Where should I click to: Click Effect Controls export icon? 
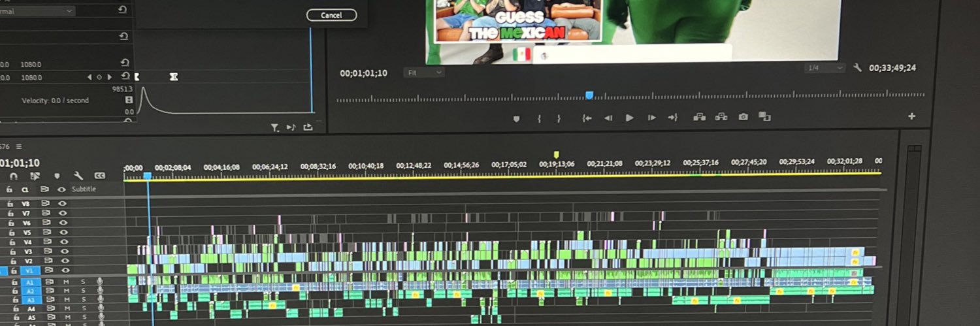tap(308, 127)
